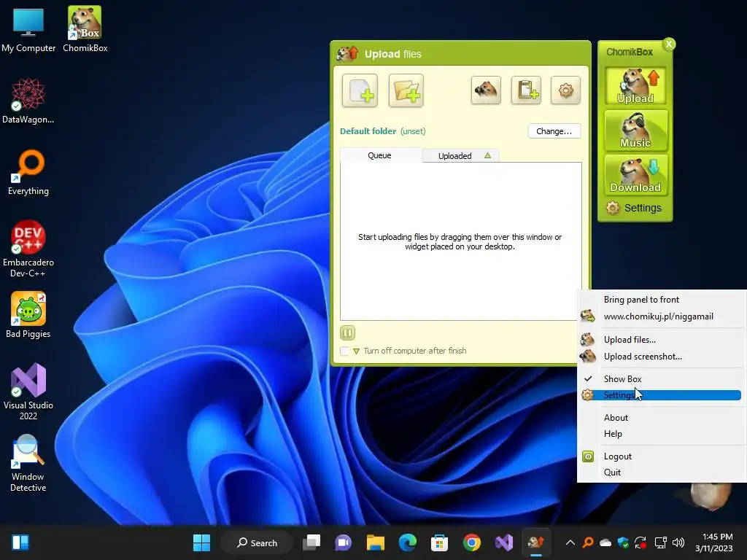This screenshot has height=560, width=747.
Task: Open Google Chrome from the taskbar
Action: point(472,542)
